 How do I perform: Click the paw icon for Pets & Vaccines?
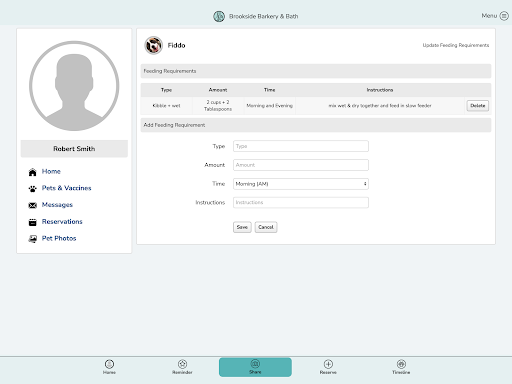[x=32, y=189]
